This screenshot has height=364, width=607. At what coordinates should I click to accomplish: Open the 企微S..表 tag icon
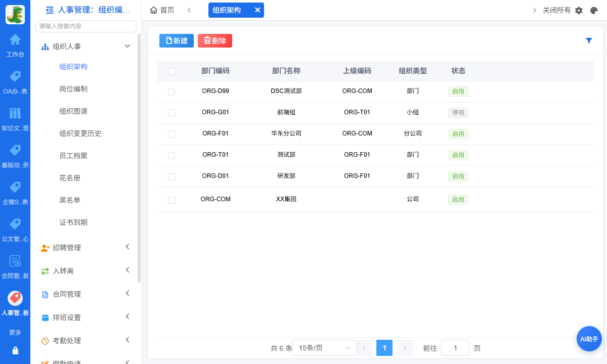pyautogui.click(x=15, y=187)
